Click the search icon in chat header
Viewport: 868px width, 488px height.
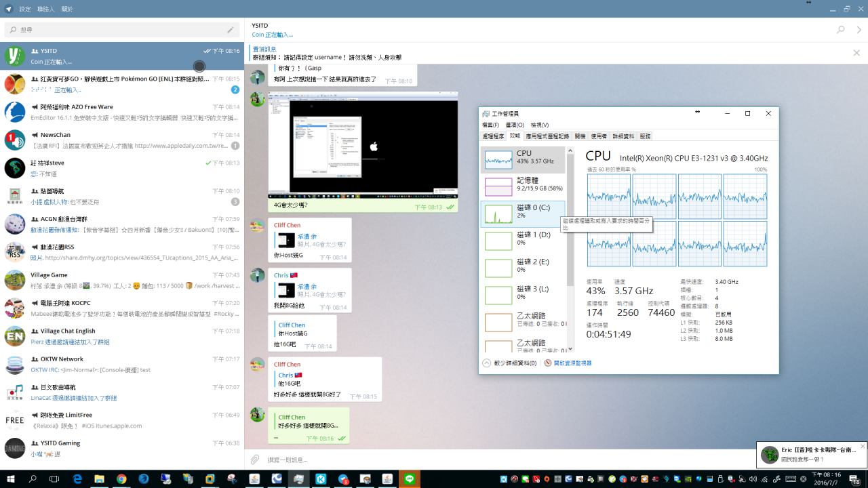point(841,30)
